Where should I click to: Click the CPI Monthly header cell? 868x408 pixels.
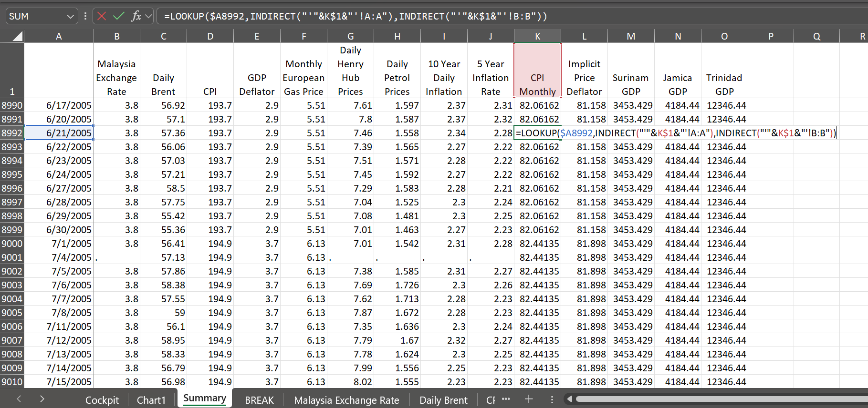(537, 71)
